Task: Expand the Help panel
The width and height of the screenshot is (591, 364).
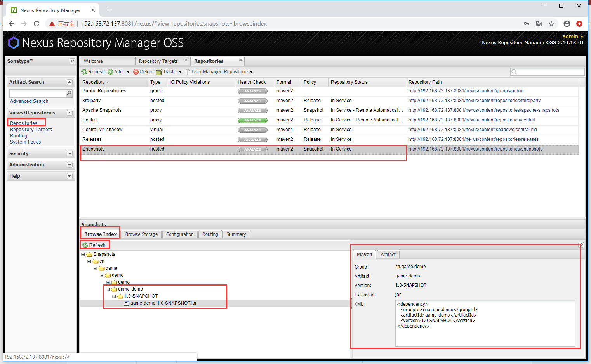Action: (x=70, y=176)
